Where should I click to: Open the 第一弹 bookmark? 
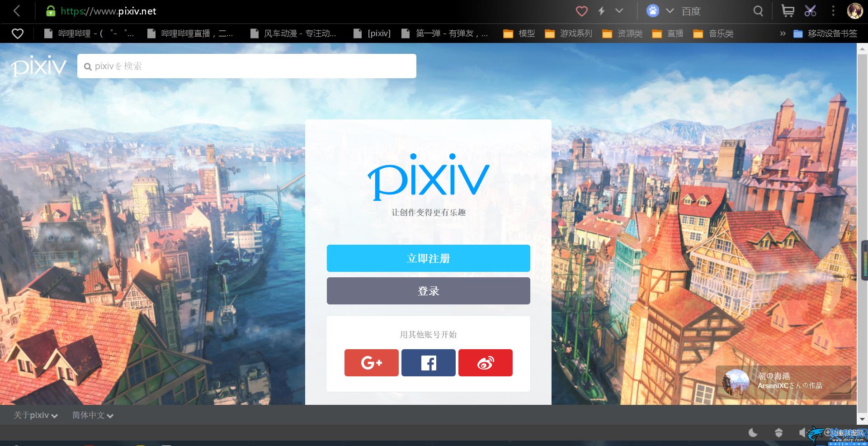tap(445, 33)
